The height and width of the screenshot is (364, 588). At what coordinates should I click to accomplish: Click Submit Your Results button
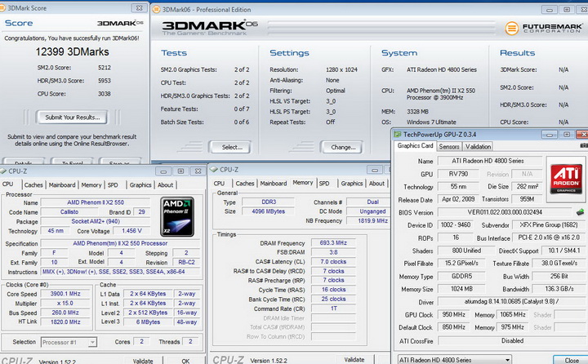(x=72, y=118)
